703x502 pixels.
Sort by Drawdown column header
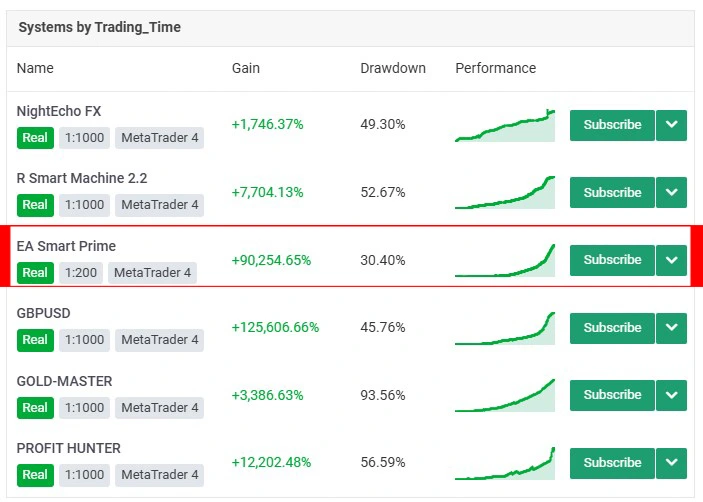[x=393, y=68]
